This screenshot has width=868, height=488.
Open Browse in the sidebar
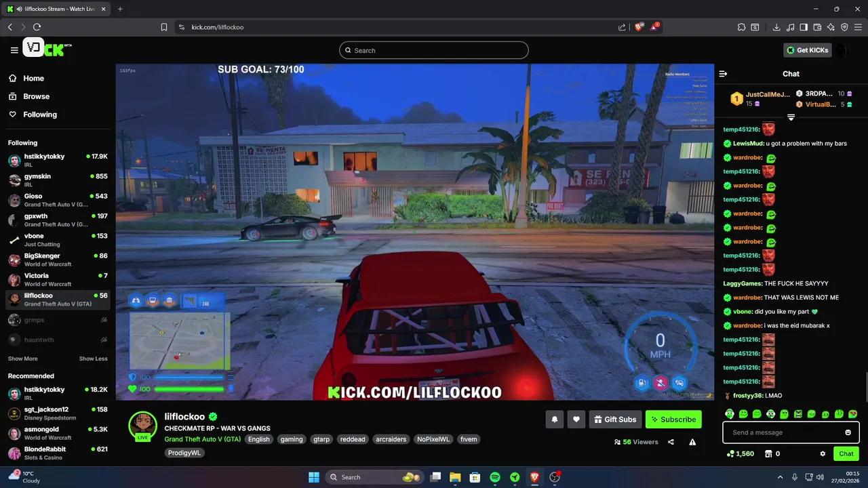click(29, 96)
